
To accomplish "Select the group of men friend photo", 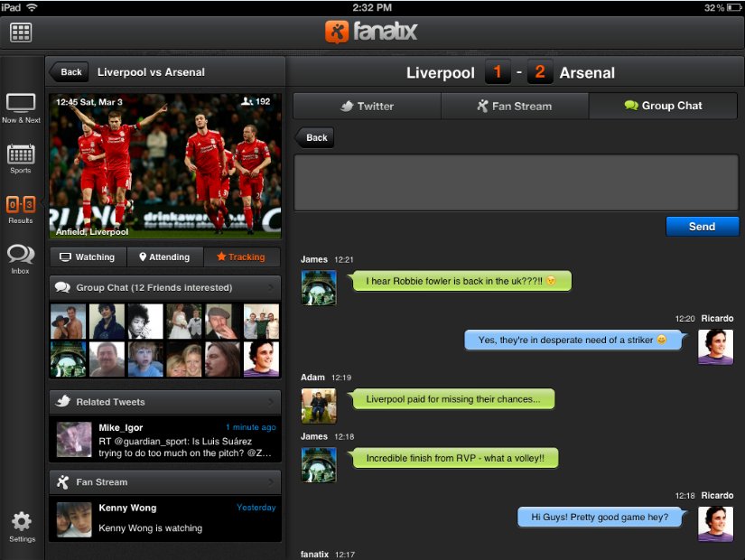I will pyautogui.click(x=261, y=322).
